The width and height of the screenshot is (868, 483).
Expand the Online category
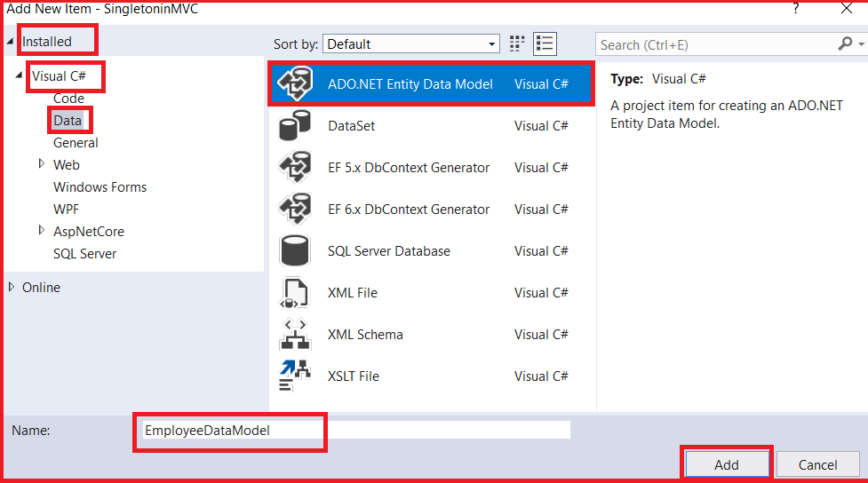point(12,287)
